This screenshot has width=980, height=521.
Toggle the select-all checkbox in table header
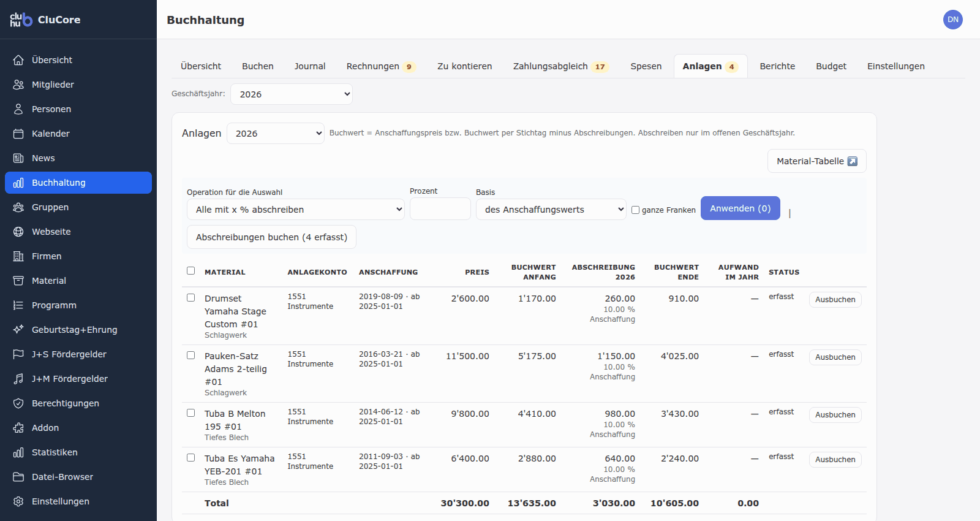(x=190, y=271)
